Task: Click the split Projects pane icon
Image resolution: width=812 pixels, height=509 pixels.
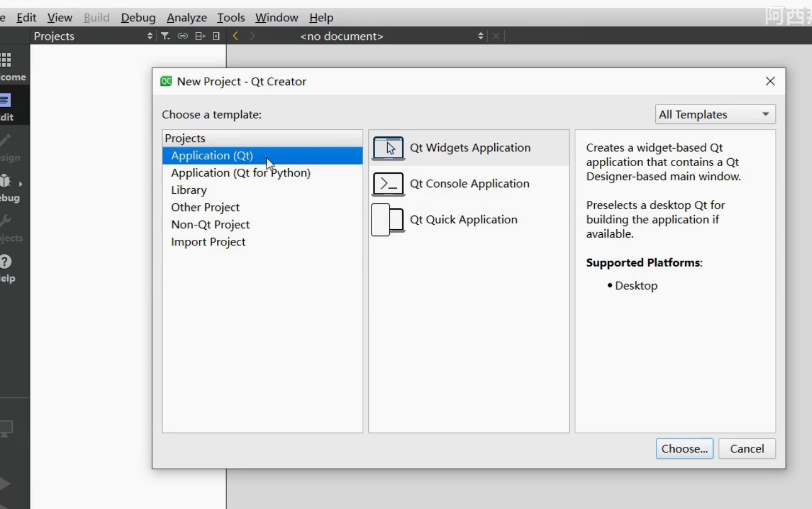Action: coord(200,36)
